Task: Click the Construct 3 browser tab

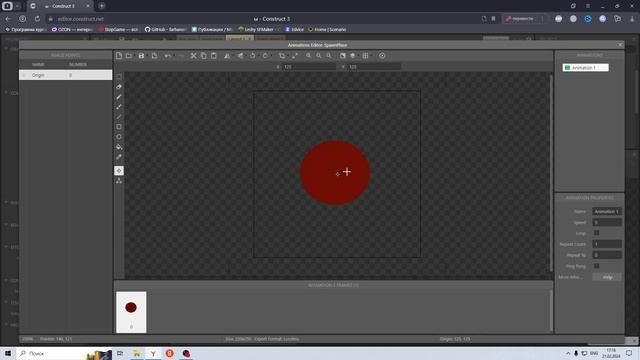Action: coord(60,6)
